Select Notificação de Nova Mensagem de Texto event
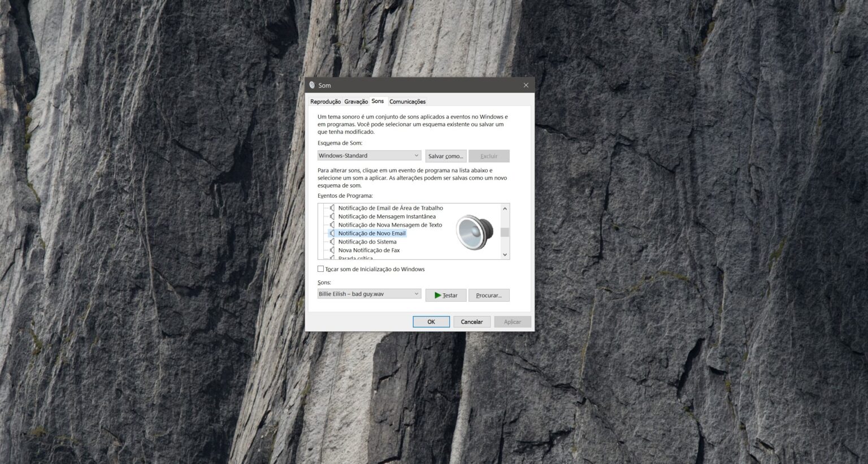This screenshot has width=868, height=464. (x=390, y=225)
